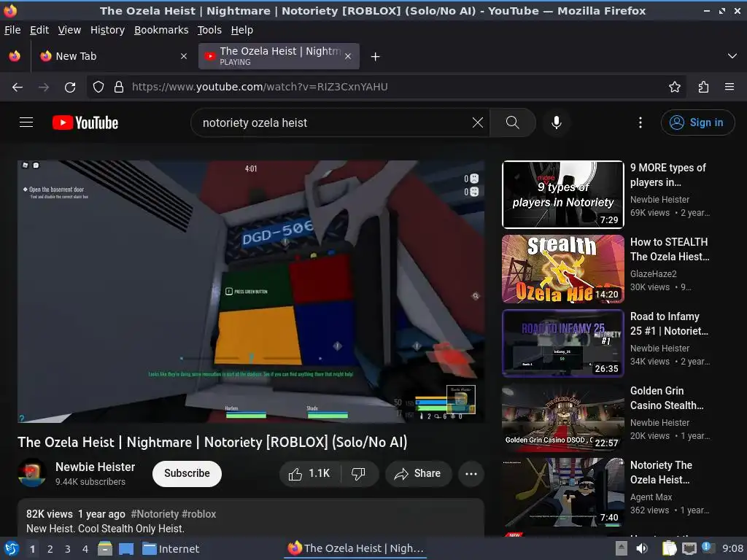Open the Firefox application hamburger menu
The image size is (747, 560).
(x=729, y=87)
